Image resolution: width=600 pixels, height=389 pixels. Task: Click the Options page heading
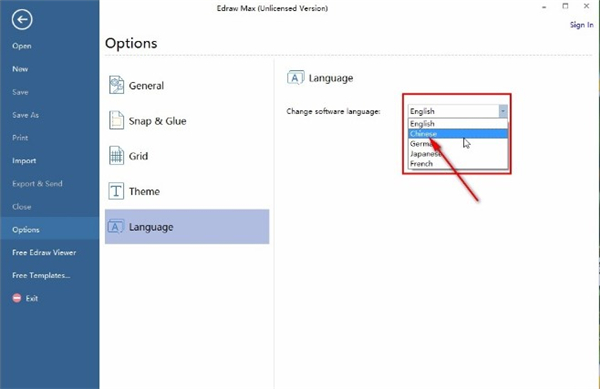tap(131, 43)
